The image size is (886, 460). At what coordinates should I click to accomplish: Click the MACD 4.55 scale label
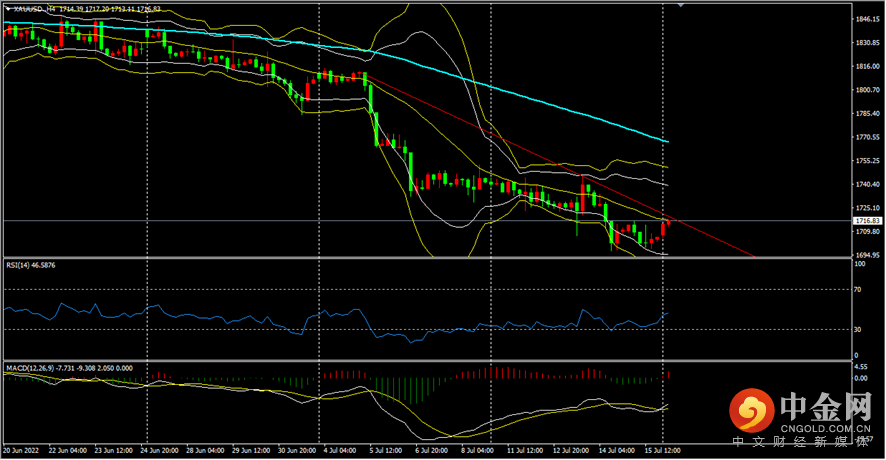[x=861, y=367]
